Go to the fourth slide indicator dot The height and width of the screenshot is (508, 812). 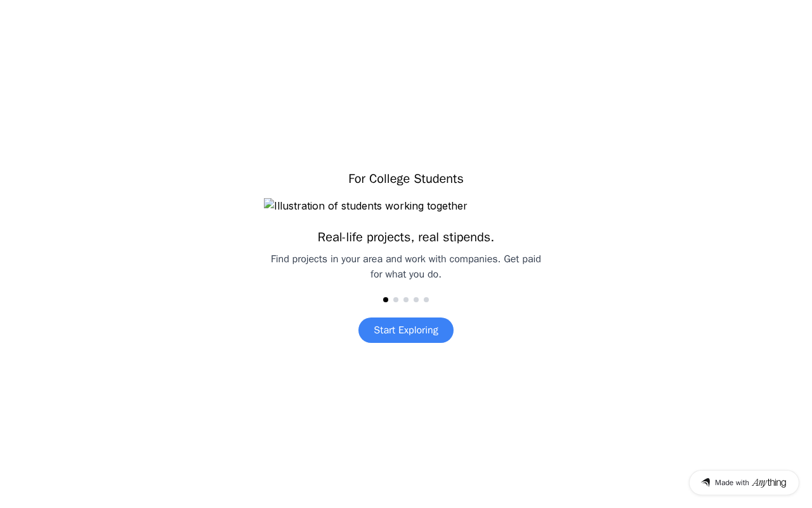(x=416, y=300)
